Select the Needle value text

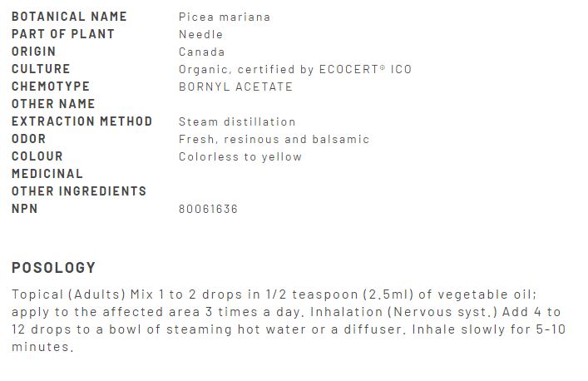[x=200, y=34]
